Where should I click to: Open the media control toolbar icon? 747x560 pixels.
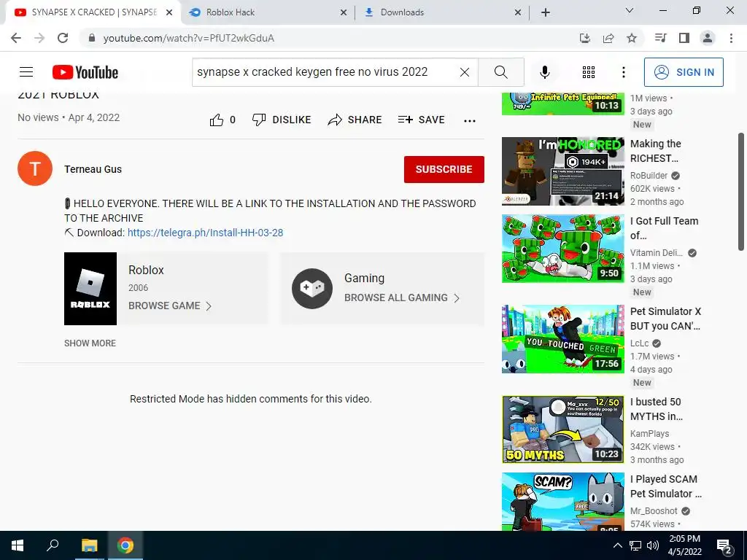661,38
